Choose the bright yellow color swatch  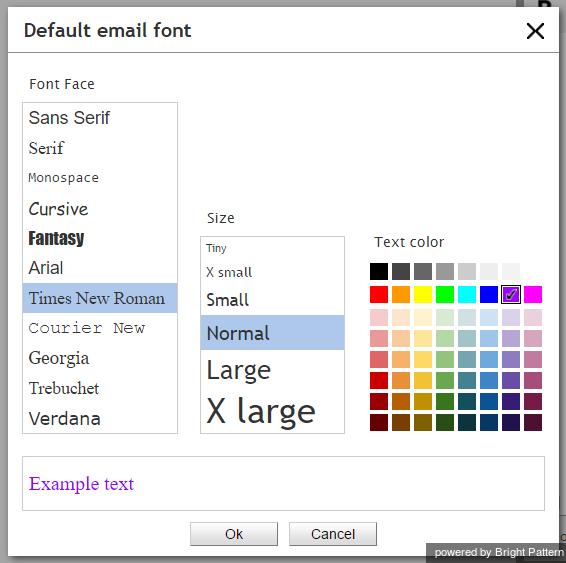pos(423,294)
